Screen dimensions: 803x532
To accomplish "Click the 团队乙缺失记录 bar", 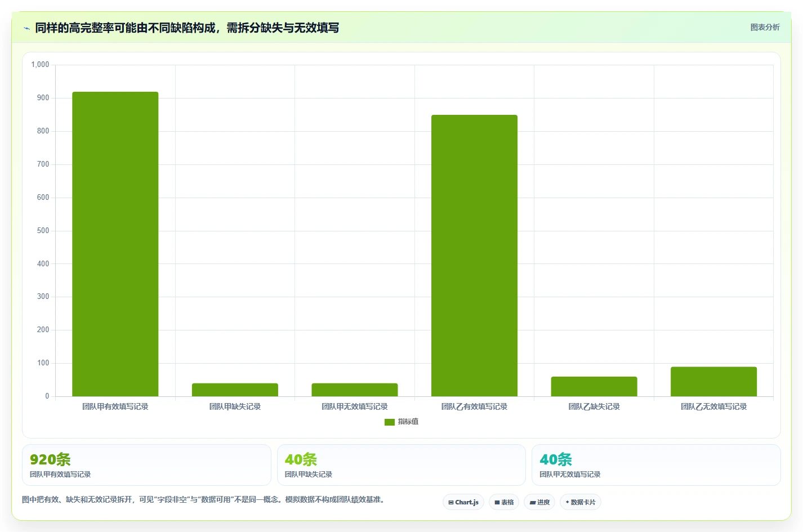I will (x=594, y=386).
